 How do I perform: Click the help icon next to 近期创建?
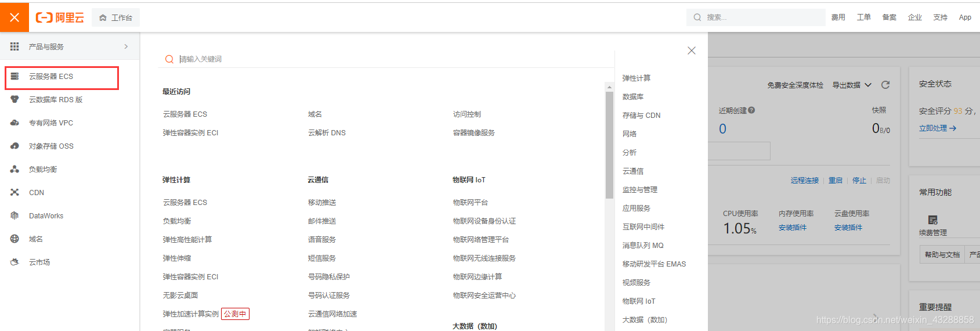(751, 110)
